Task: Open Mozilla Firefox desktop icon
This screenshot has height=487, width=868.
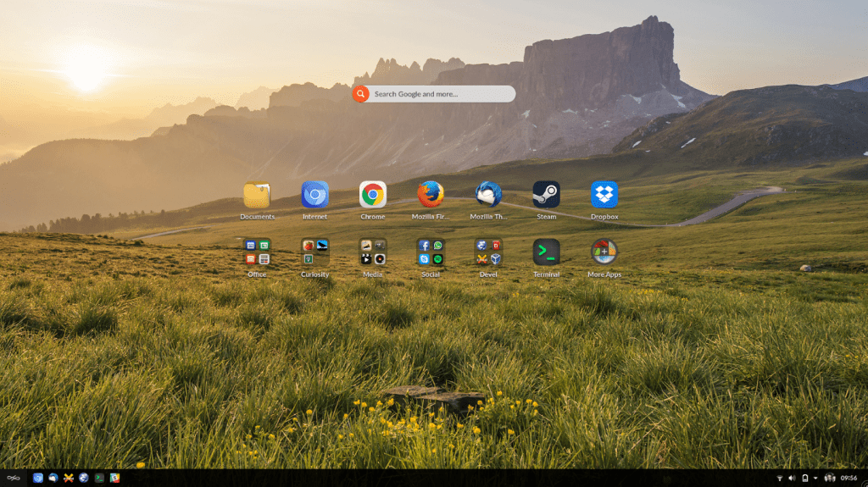Action: (x=431, y=195)
